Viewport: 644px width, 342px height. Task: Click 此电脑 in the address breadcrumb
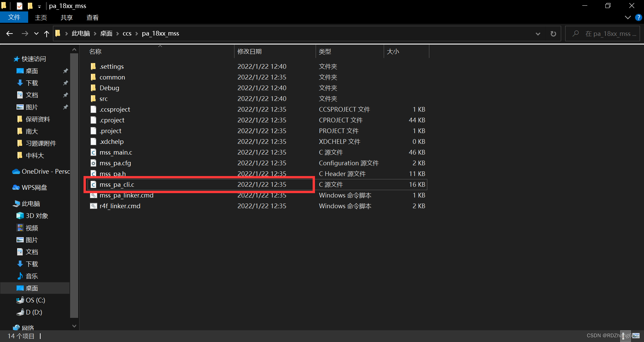coord(81,34)
